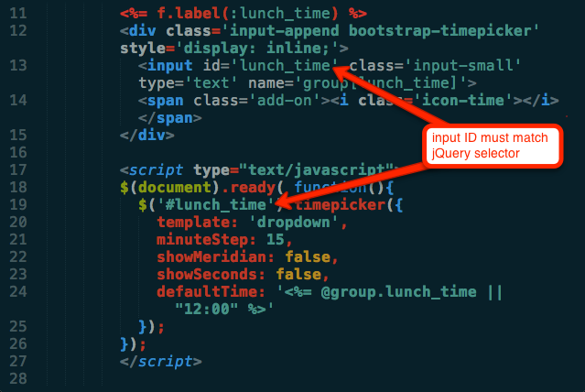The height and width of the screenshot is (392, 585).
Task: Click the '#lunch_time' jQuery selector string
Action: point(215,205)
